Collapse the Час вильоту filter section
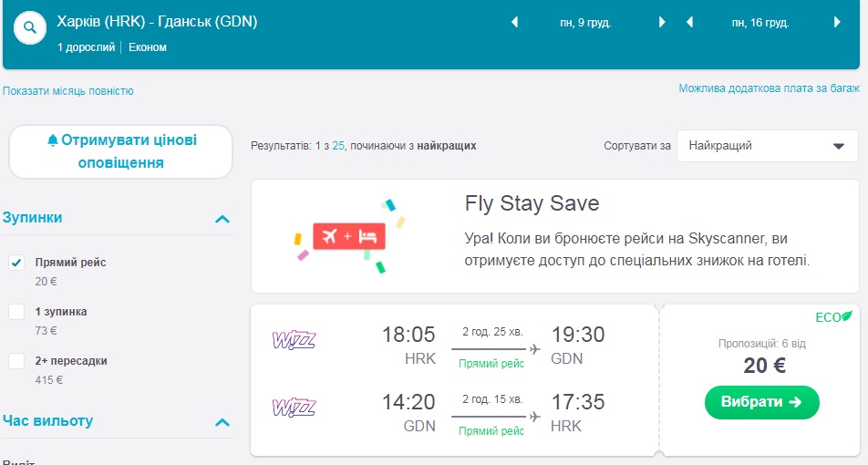868x465 pixels. pos(222,422)
